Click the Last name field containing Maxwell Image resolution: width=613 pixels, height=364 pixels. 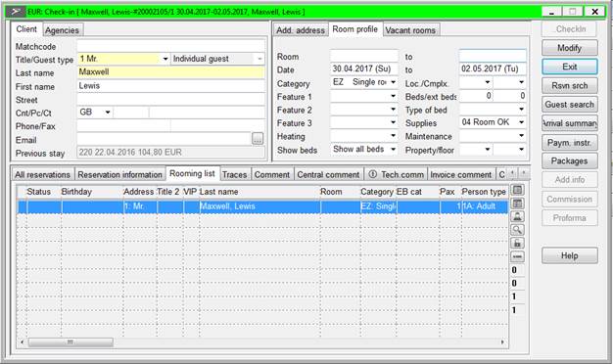pos(170,72)
